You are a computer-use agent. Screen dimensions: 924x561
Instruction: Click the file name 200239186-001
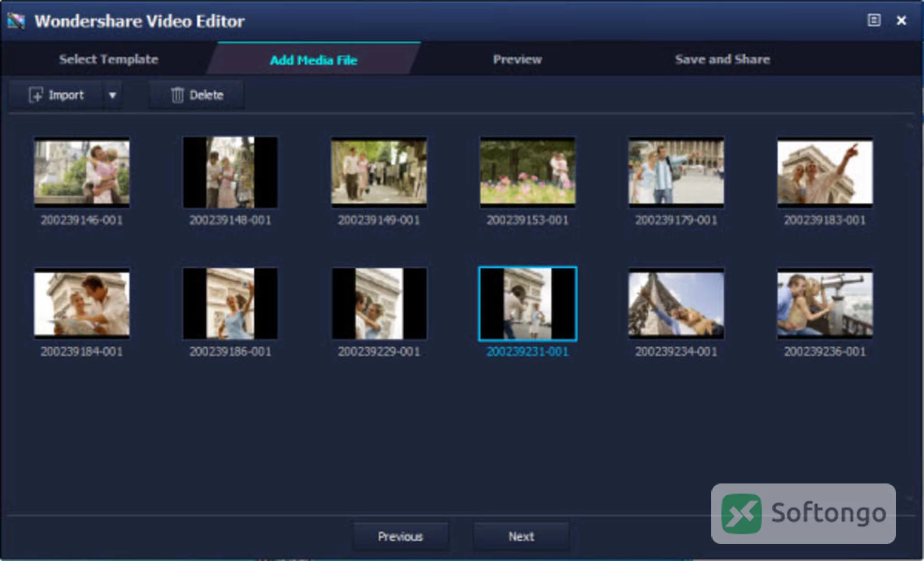(230, 352)
